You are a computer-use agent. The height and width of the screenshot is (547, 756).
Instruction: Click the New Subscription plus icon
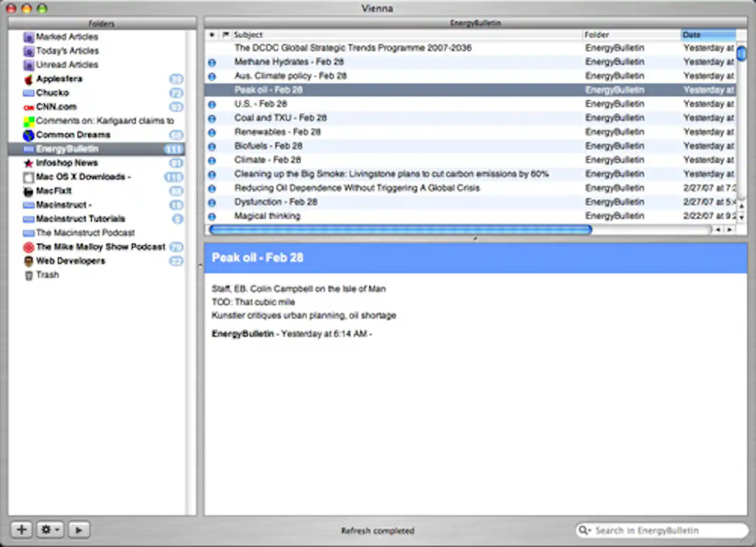click(21, 529)
